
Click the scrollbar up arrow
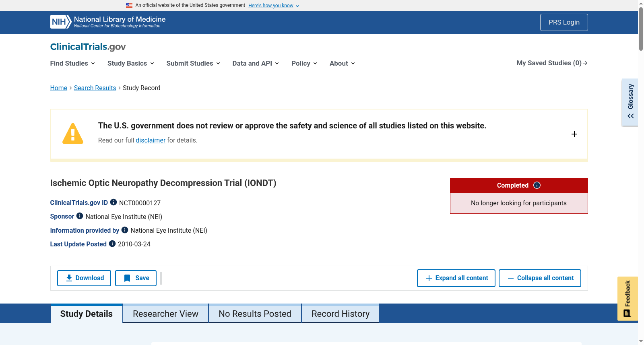click(x=641, y=3)
